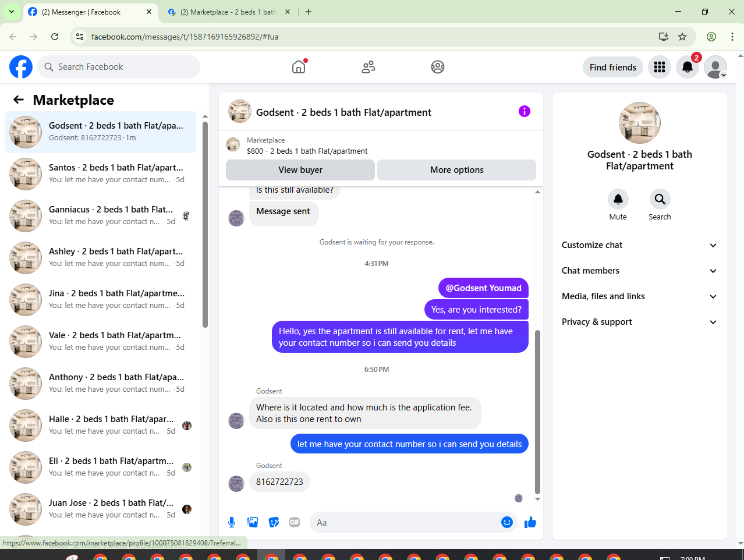Click the Search Facebook field

[119, 67]
